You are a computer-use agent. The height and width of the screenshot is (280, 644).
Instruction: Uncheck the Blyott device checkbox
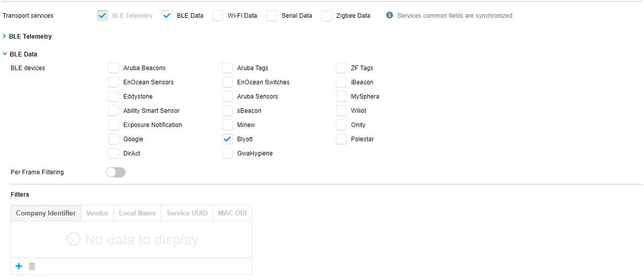228,139
